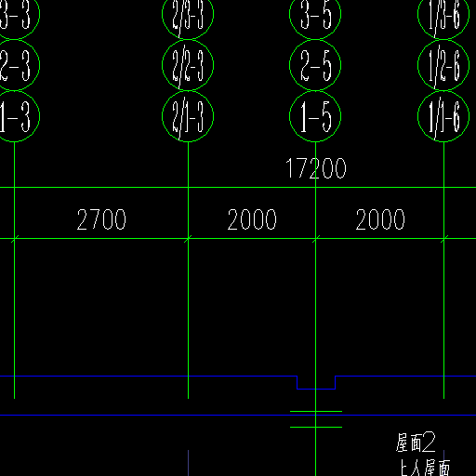Image resolution: width=476 pixels, height=476 pixels.
Task: Select the 1/3-6 axis bubble
Action: [443, 14]
